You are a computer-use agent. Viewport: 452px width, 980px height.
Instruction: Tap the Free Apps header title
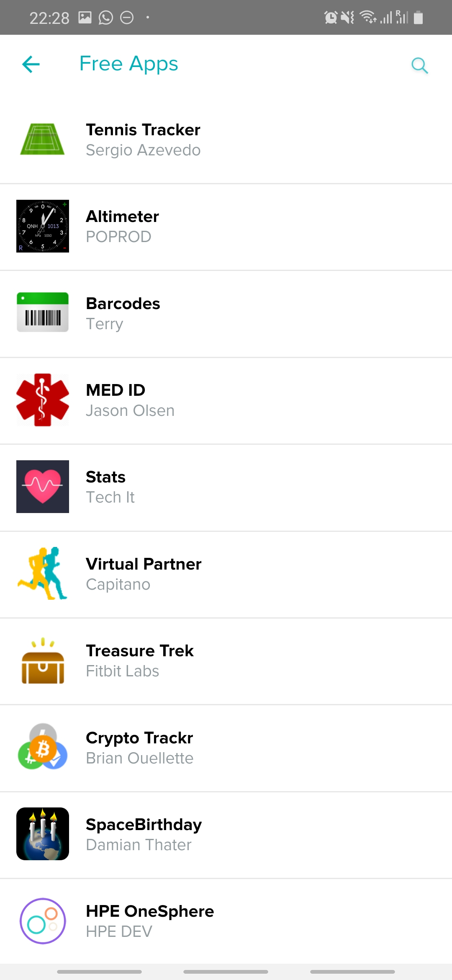129,64
